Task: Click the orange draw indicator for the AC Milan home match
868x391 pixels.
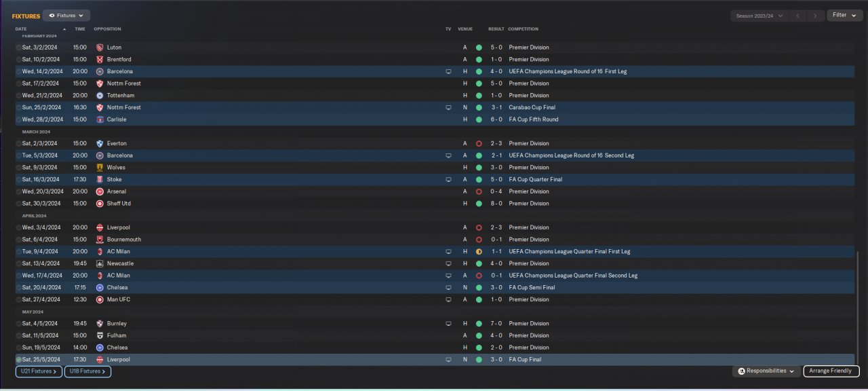Action: coord(479,252)
